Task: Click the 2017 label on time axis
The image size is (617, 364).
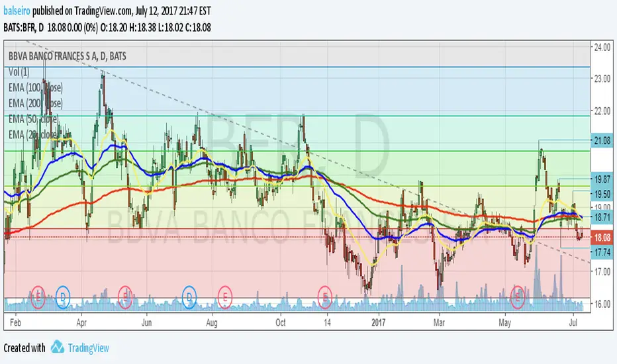Action: [x=379, y=323]
